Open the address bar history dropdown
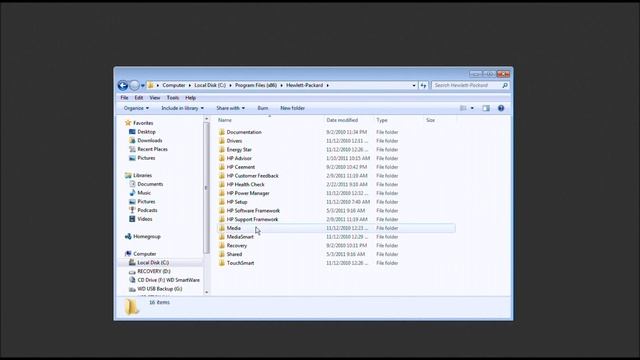 click(414, 85)
